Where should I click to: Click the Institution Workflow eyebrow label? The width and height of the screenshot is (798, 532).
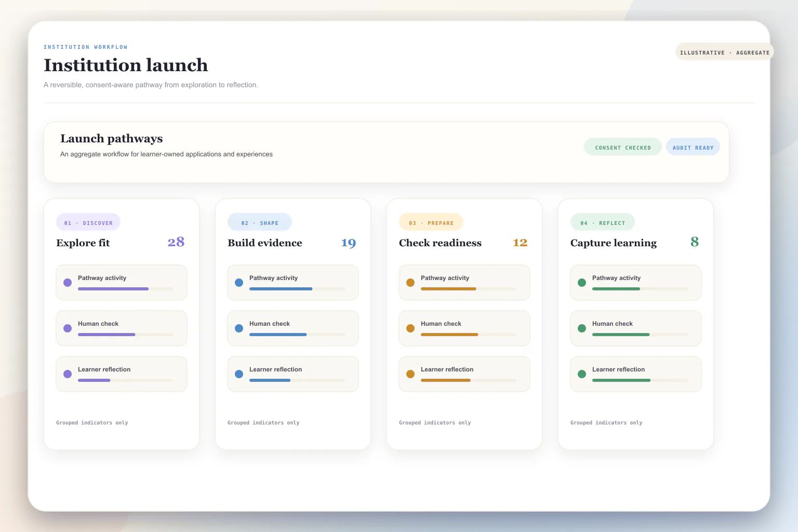coord(86,47)
